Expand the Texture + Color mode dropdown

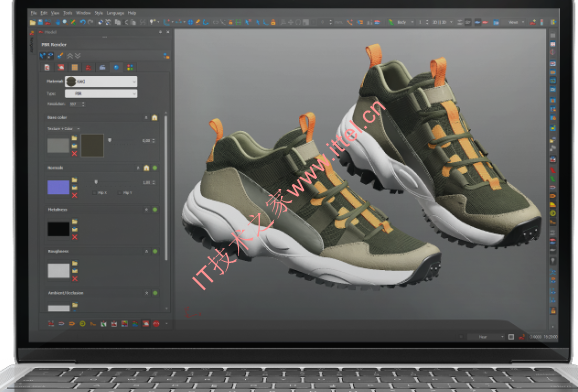coord(63,129)
